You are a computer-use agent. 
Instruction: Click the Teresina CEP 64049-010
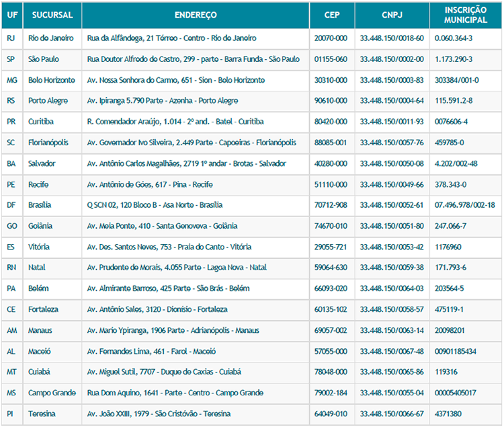pyautogui.click(x=331, y=414)
